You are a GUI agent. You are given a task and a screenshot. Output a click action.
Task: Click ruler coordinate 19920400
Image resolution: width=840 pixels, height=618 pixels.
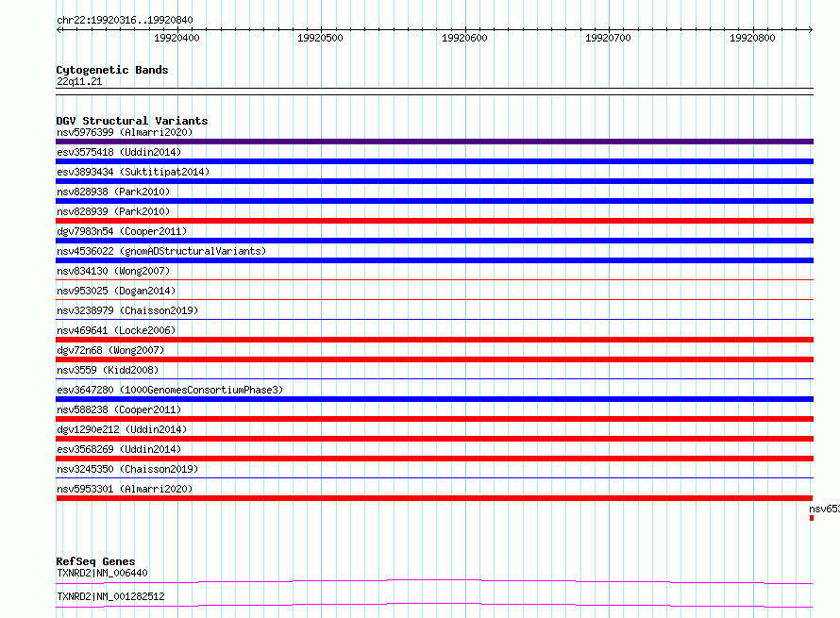point(176,38)
